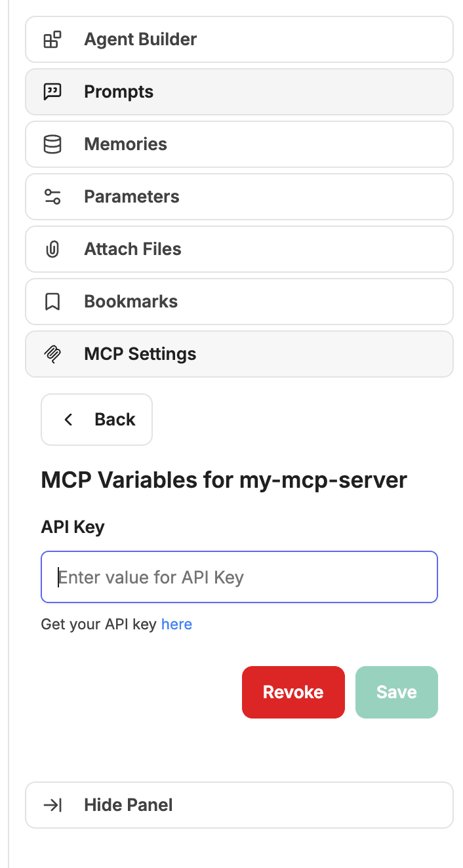The image size is (463, 868).
Task: Click the MCP Settings clip icon
Action: tap(52, 354)
